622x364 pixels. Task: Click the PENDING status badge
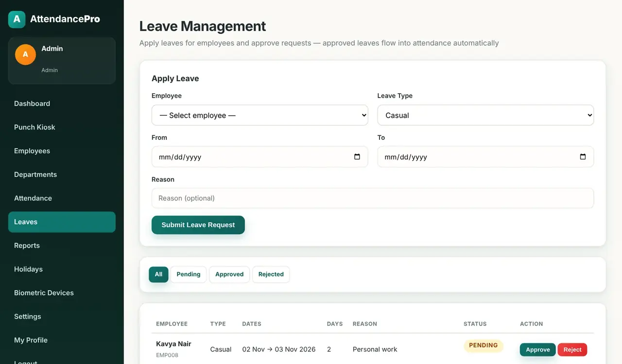pos(484,346)
